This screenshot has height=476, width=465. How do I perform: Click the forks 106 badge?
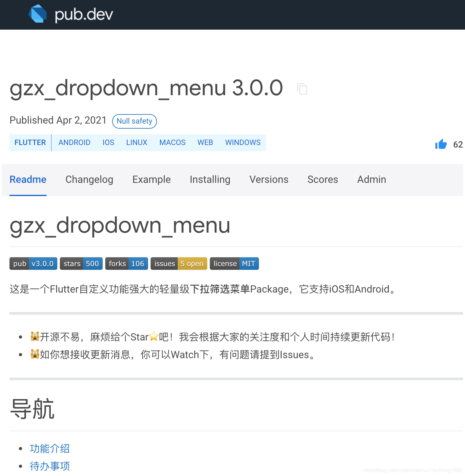coord(127,264)
